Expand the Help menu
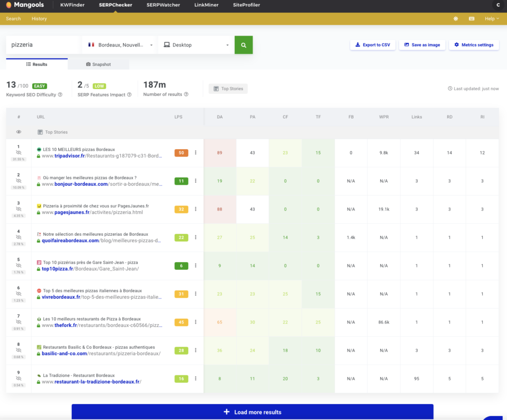The width and height of the screenshot is (507, 420). coord(492,19)
